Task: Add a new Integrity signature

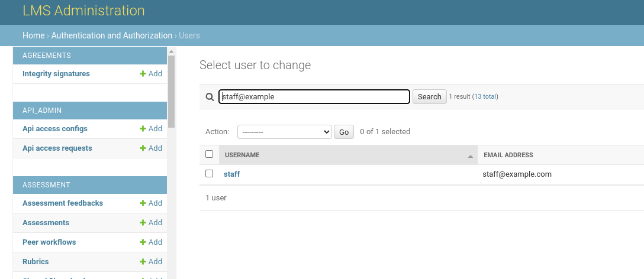Action: click(x=151, y=74)
